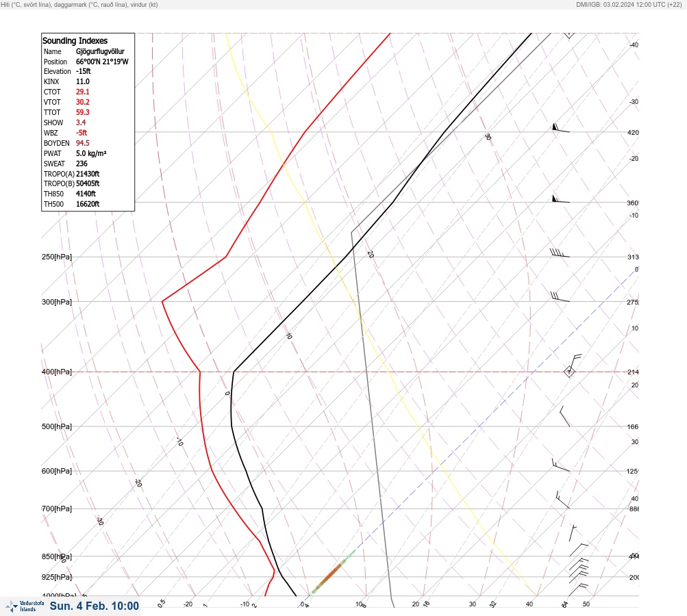Select the TTOT value '59.3'

tap(83, 112)
